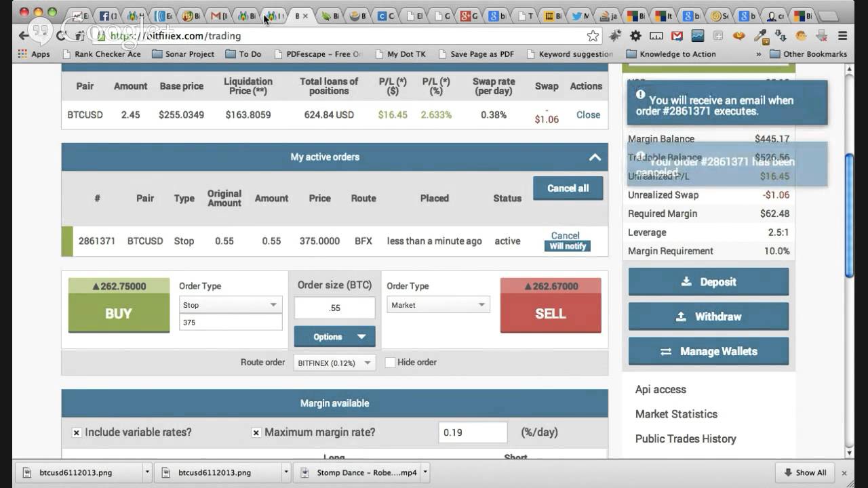Screen dimensions: 868x488
Task: Open the Stomp Dance mp4 download
Action: pyautogui.click(x=357, y=472)
